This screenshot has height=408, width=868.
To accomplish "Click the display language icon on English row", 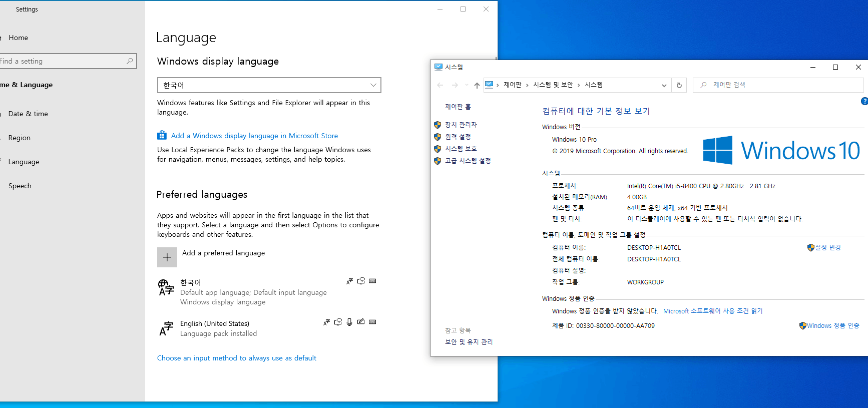I will pyautogui.click(x=326, y=322).
